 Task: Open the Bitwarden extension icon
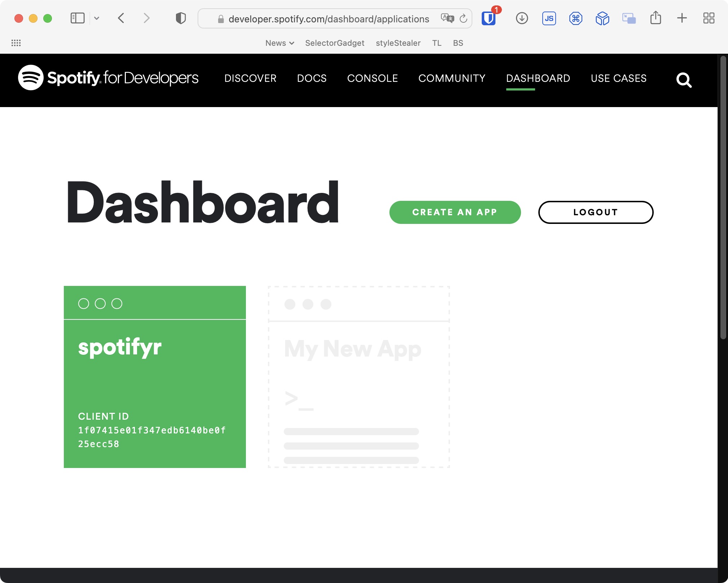489,18
